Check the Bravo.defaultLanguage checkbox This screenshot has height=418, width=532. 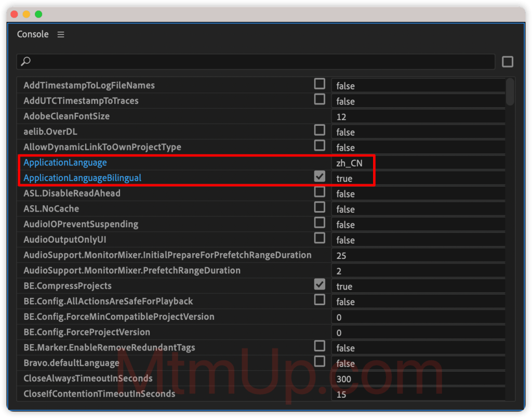coord(320,361)
